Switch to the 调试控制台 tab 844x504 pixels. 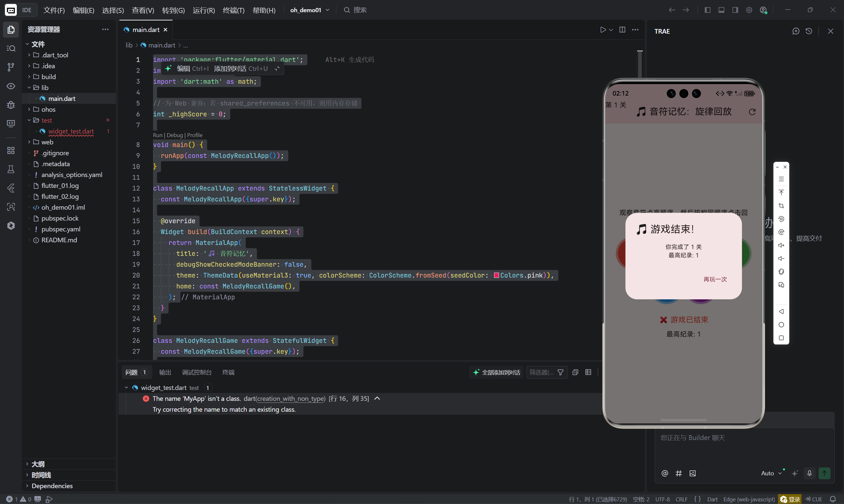[197, 372]
